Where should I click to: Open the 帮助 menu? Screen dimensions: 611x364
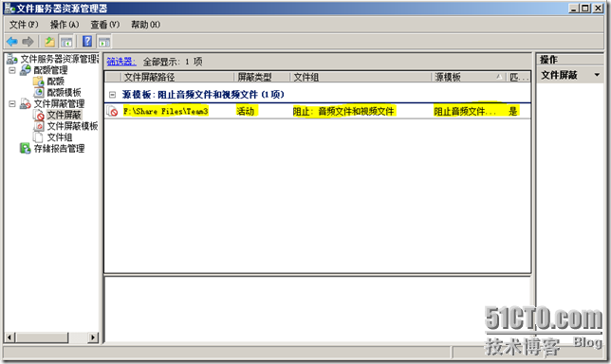coord(145,25)
